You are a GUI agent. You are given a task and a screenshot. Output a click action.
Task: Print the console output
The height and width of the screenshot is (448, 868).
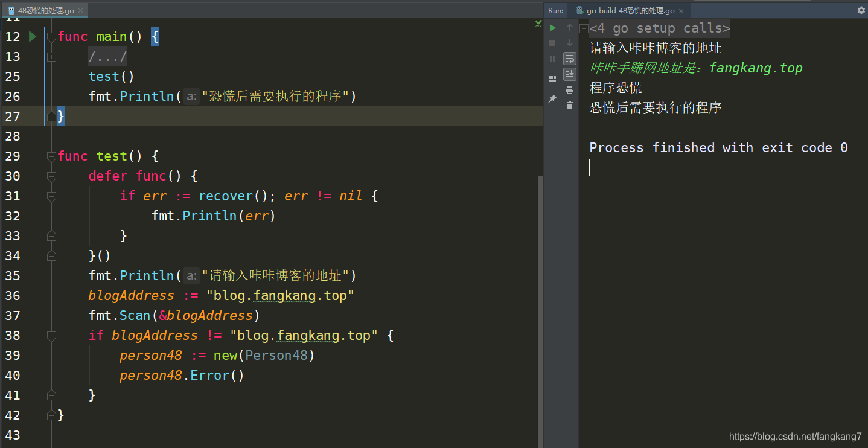click(x=570, y=90)
